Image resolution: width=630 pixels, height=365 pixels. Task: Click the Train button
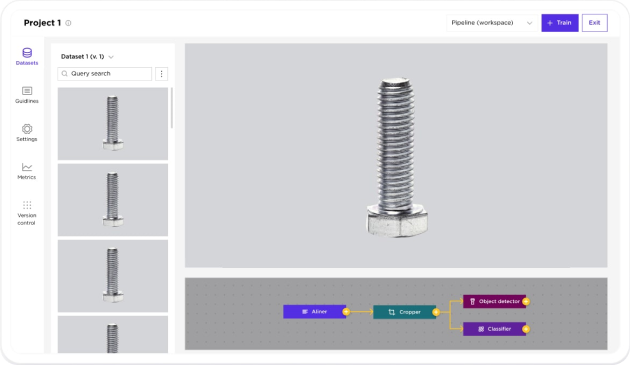click(x=560, y=23)
